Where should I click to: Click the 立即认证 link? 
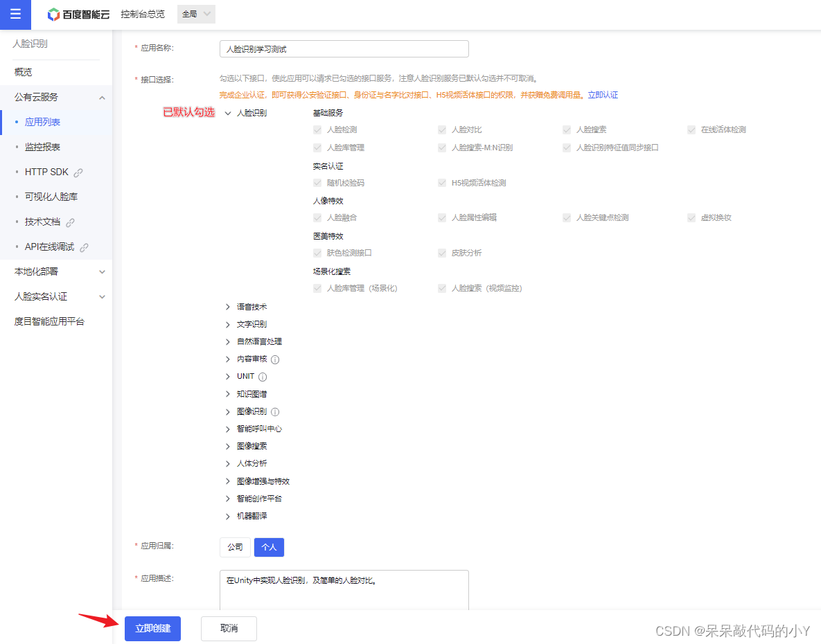pyautogui.click(x=603, y=95)
